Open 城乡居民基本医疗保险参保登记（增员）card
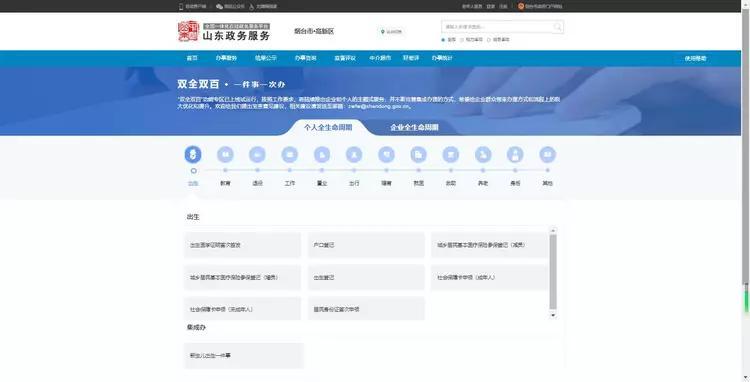The height and width of the screenshot is (382, 750). [x=243, y=277]
